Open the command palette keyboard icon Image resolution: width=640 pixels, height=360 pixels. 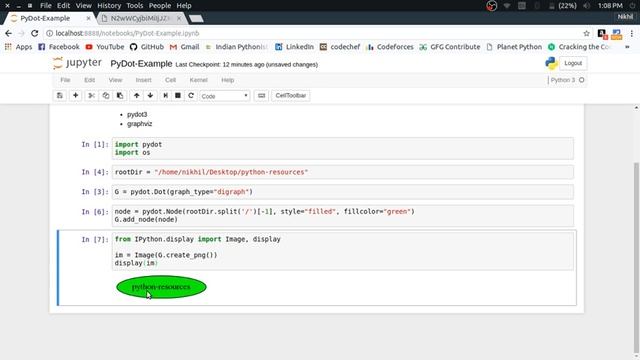pyautogui.click(x=261, y=96)
